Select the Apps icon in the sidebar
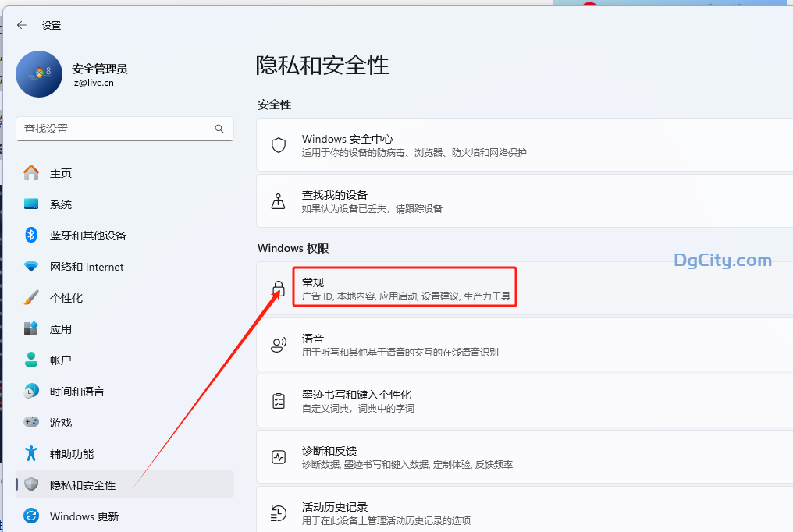 pos(31,328)
